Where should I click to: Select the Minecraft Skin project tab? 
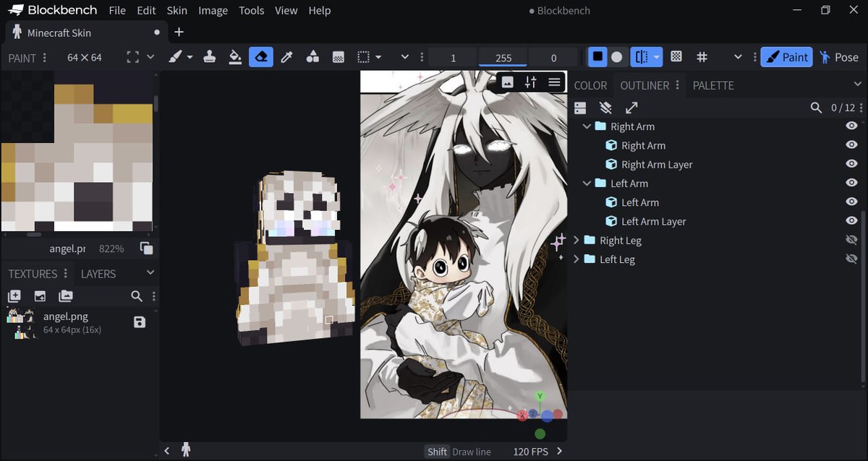coord(85,33)
